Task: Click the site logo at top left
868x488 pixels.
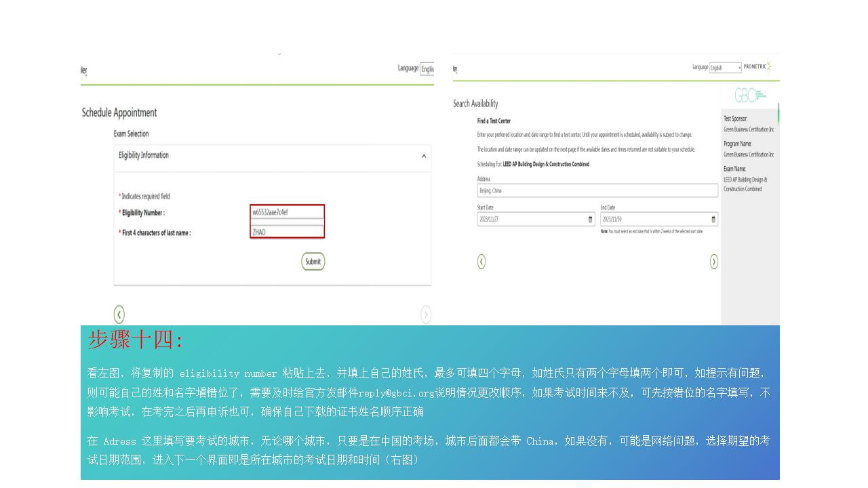Action: click(x=85, y=70)
